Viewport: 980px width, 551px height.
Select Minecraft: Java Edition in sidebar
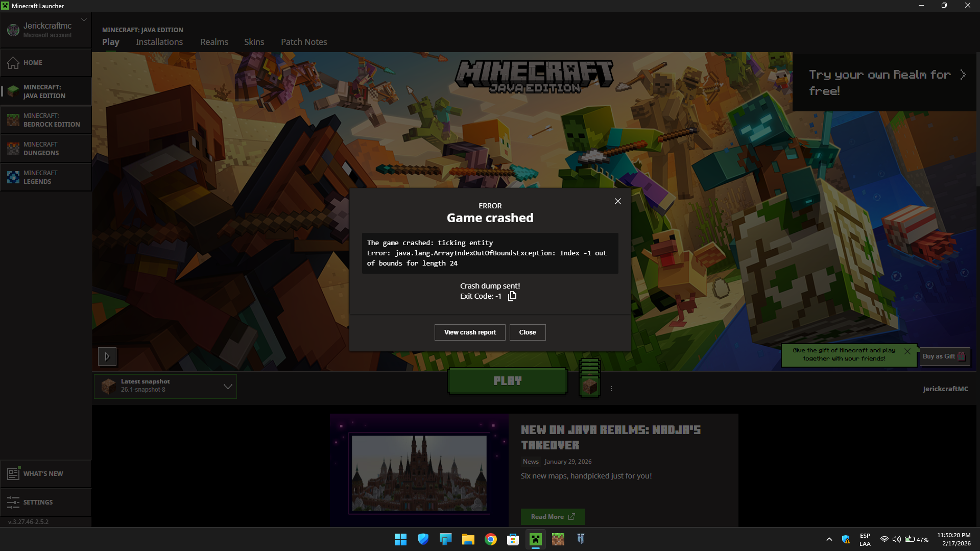[x=46, y=91]
